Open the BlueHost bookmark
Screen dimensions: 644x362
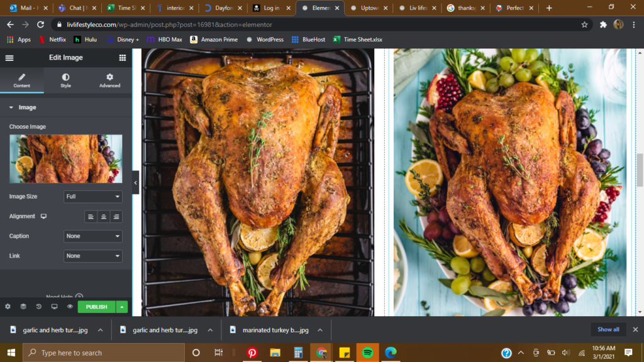click(x=308, y=40)
